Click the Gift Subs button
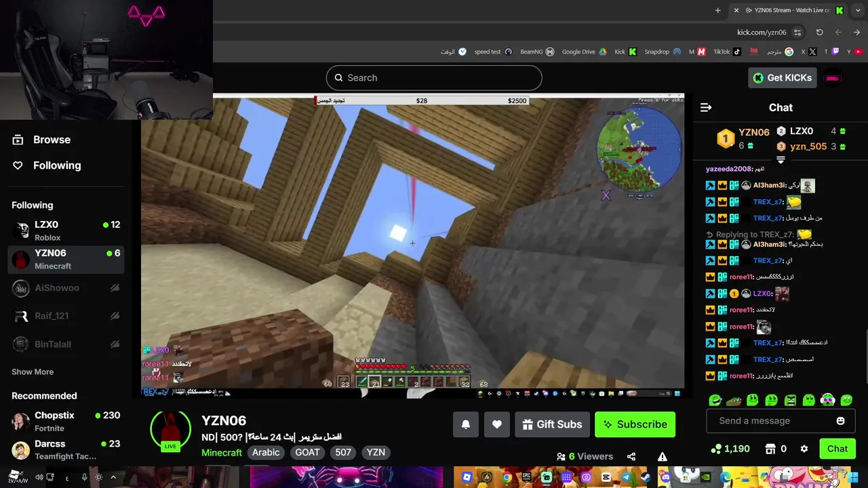The image size is (868, 488). click(552, 424)
